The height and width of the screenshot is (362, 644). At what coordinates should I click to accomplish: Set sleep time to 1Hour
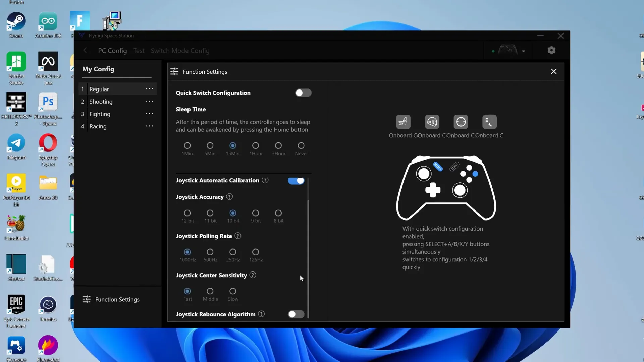[256, 145]
